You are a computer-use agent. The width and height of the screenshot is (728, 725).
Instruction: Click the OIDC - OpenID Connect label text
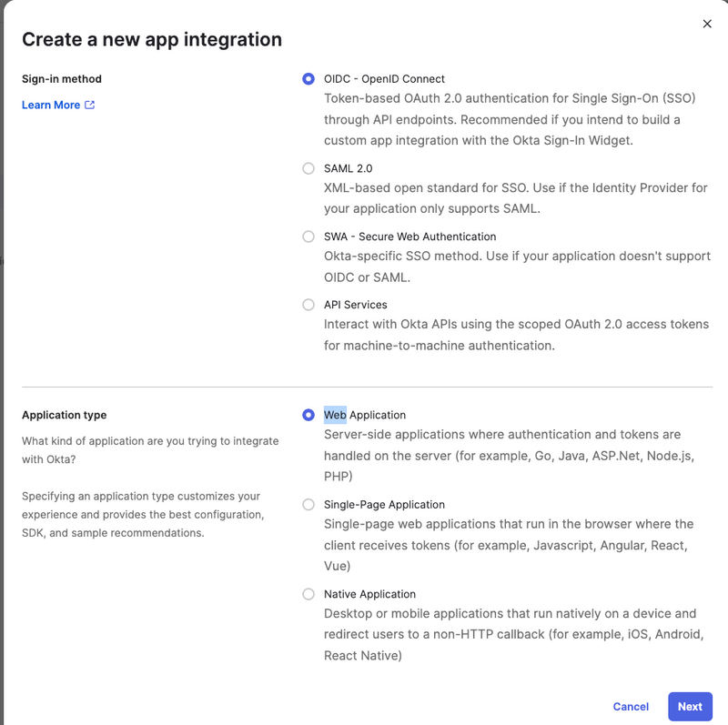384,79
